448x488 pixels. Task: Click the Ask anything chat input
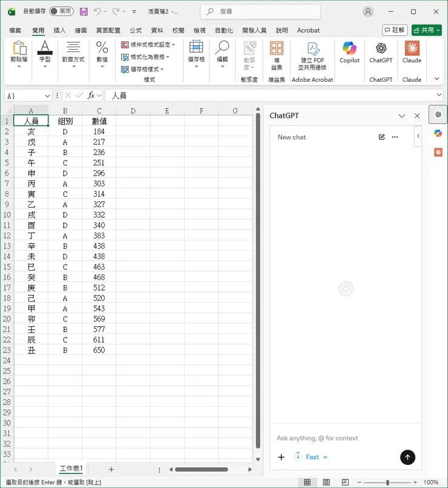coord(345,438)
